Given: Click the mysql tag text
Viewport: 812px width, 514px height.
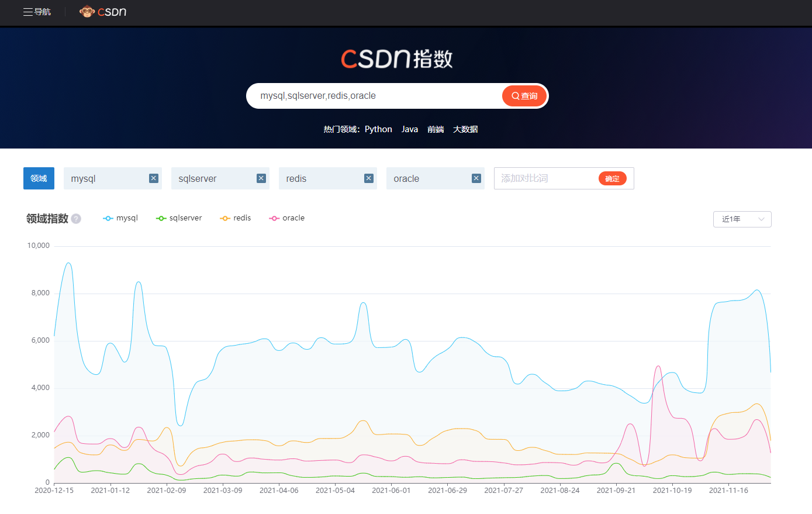Looking at the screenshot, I should tap(83, 178).
